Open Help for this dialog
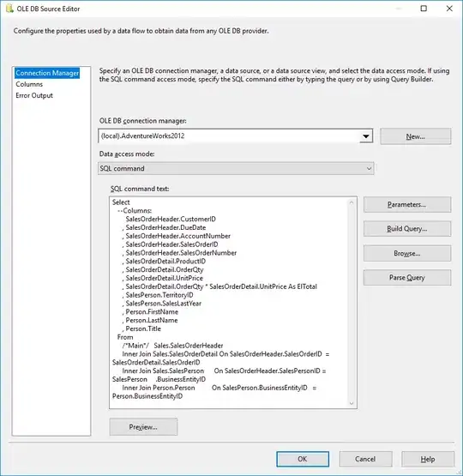This screenshot has height=476, width=463. [428, 459]
